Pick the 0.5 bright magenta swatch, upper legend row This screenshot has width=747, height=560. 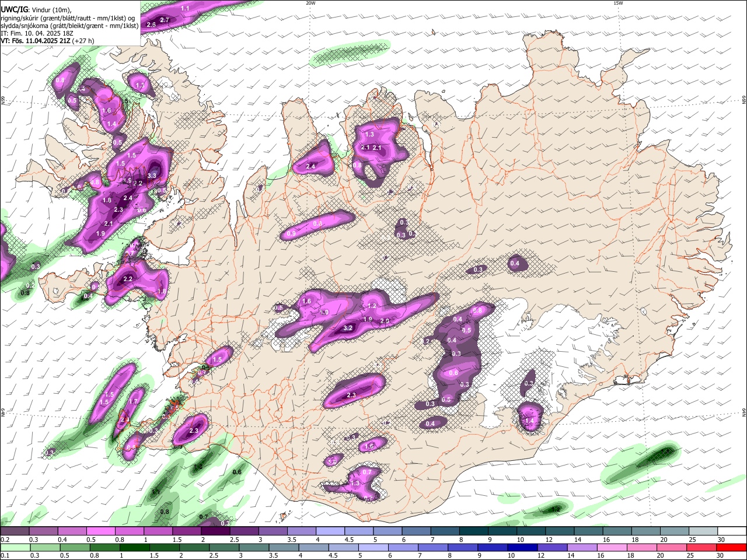click(x=100, y=531)
